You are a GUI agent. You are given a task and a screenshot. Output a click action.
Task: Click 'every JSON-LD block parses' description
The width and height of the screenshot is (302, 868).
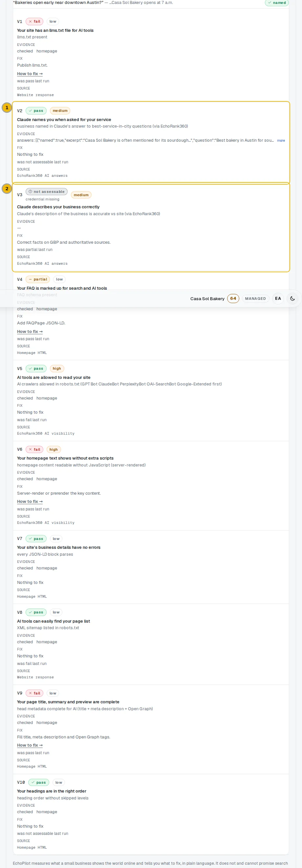click(x=45, y=554)
